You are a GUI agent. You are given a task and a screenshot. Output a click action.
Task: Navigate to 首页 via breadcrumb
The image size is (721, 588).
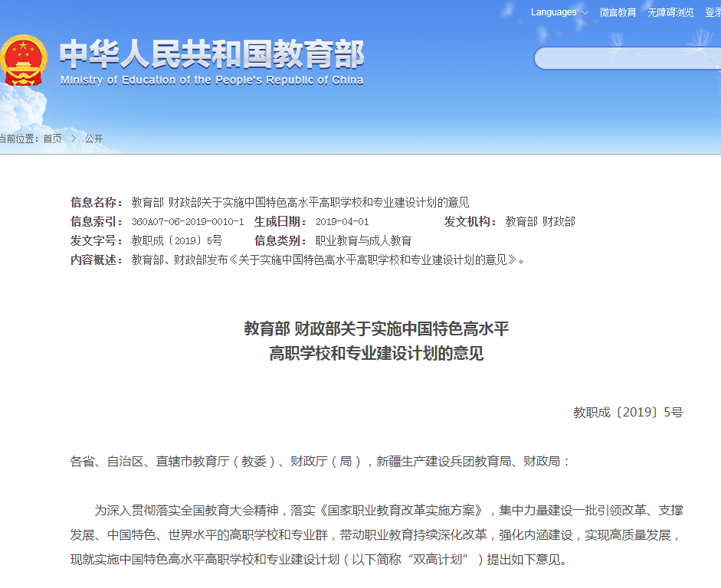tap(51, 139)
